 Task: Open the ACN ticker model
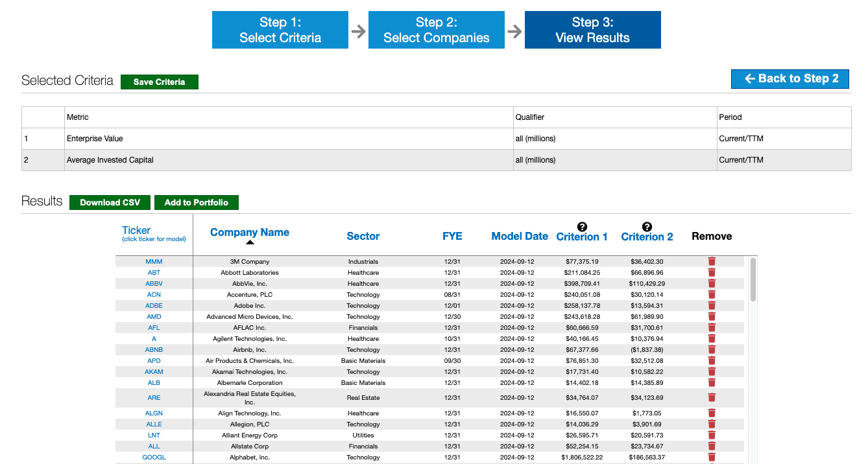(x=154, y=295)
